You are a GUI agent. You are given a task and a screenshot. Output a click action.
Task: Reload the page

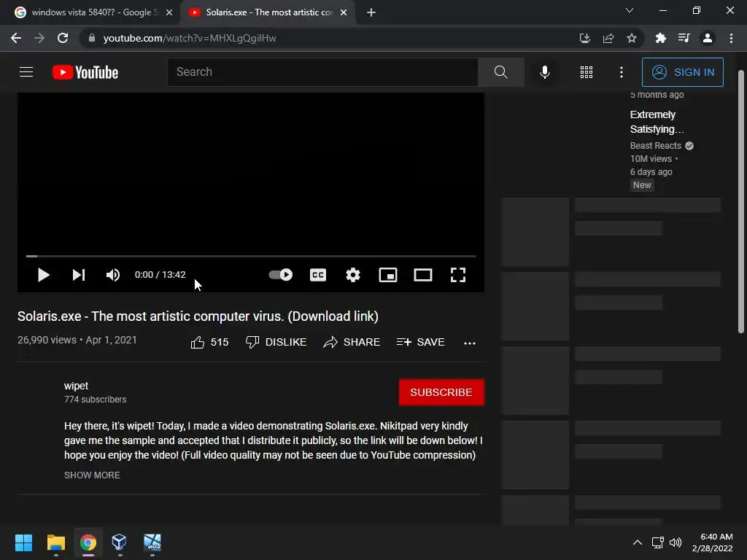pos(63,38)
